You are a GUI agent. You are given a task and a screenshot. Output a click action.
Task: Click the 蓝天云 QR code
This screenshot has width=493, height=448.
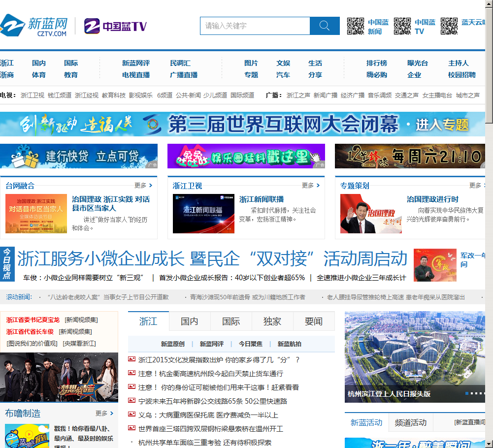click(x=449, y=26)
